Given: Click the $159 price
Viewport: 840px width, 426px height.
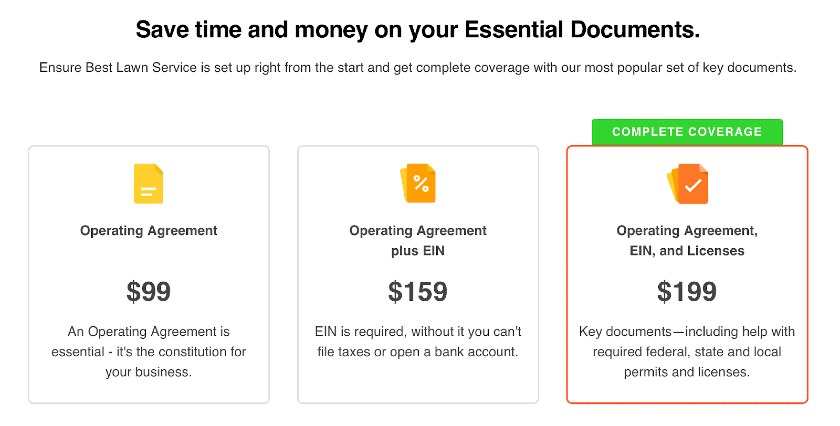Looking at the screenshot, I should pyautogui.click(x=418, y=292).
